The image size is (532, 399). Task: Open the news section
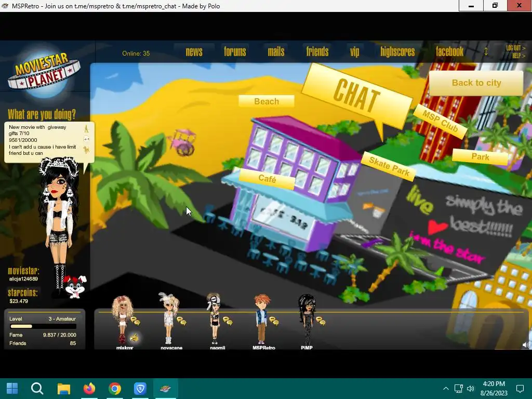pyautogui.click(x=194, y=51)
